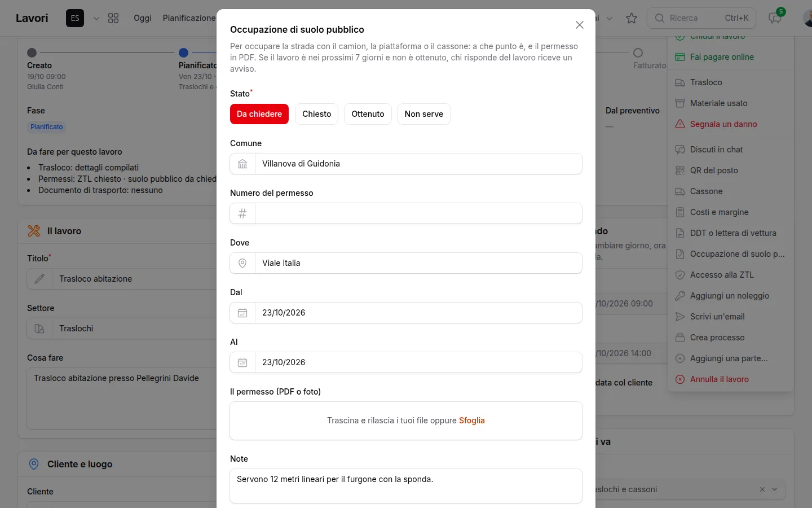The width and height of the screenshot is (812, 508).
Task: Go to the Oggi tab
Action: (x=143, y=18)
